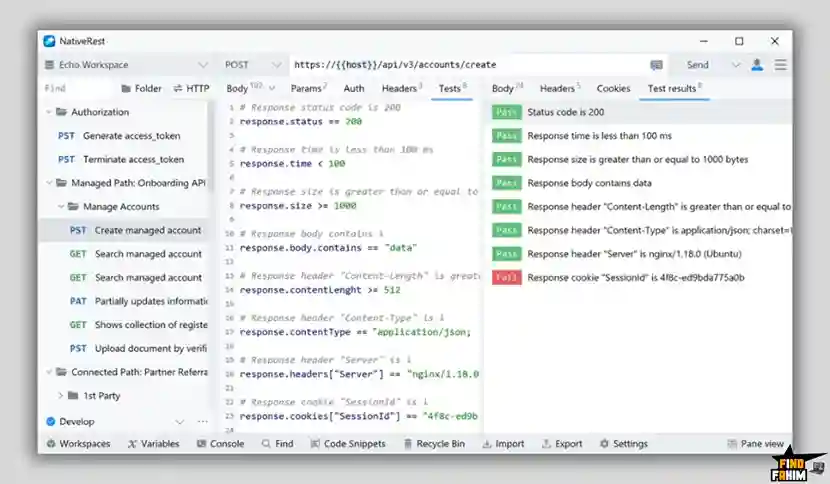
Task: Click code line response.time < 100
Action: 292,164
